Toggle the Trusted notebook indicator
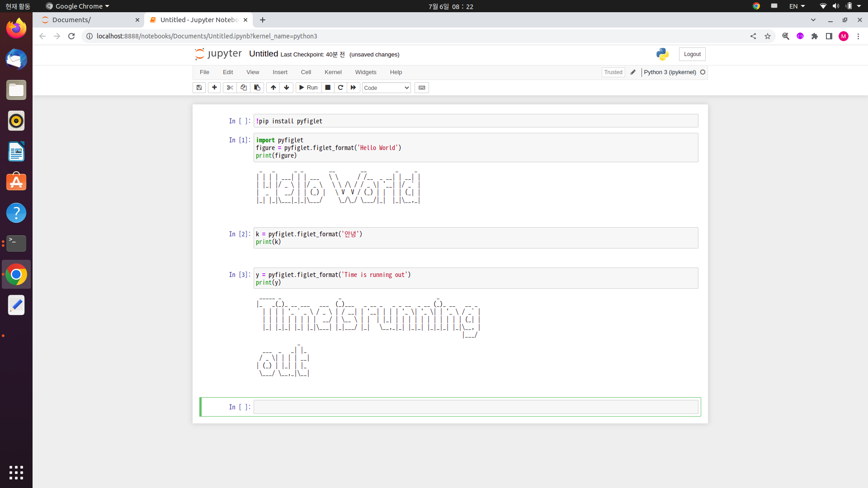The width and height of the screenshot is (868, 488). click(613, 72)
